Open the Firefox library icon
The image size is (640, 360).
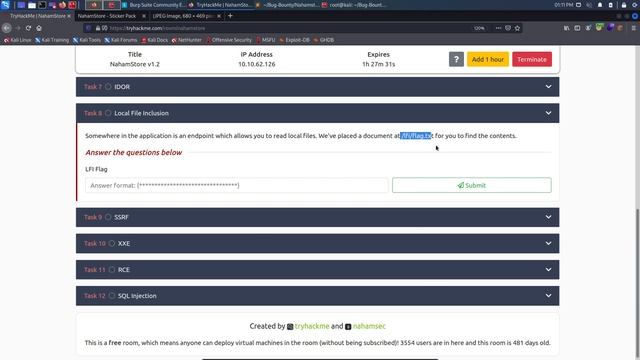point(567,28)
